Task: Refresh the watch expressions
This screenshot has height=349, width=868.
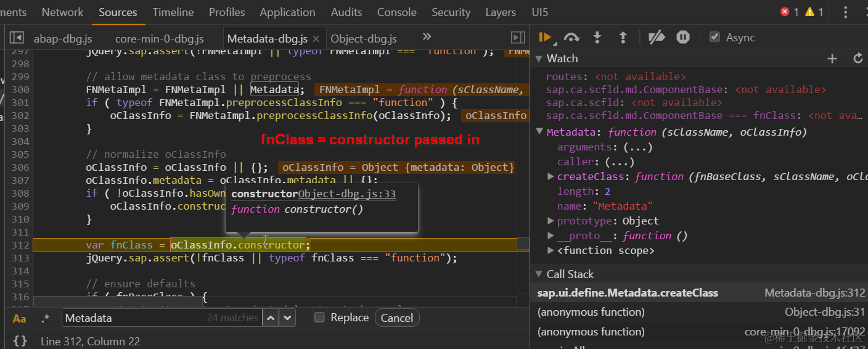Action: (x=858, y=59)
